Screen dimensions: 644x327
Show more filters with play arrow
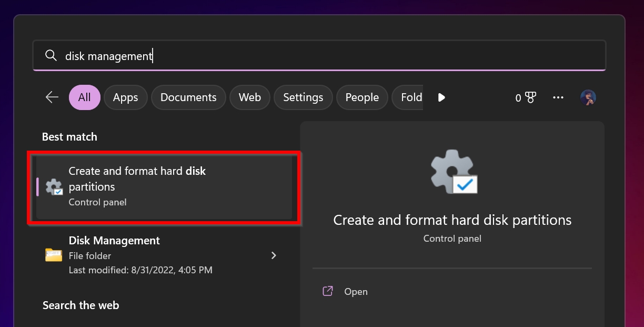tap(441, 97)
